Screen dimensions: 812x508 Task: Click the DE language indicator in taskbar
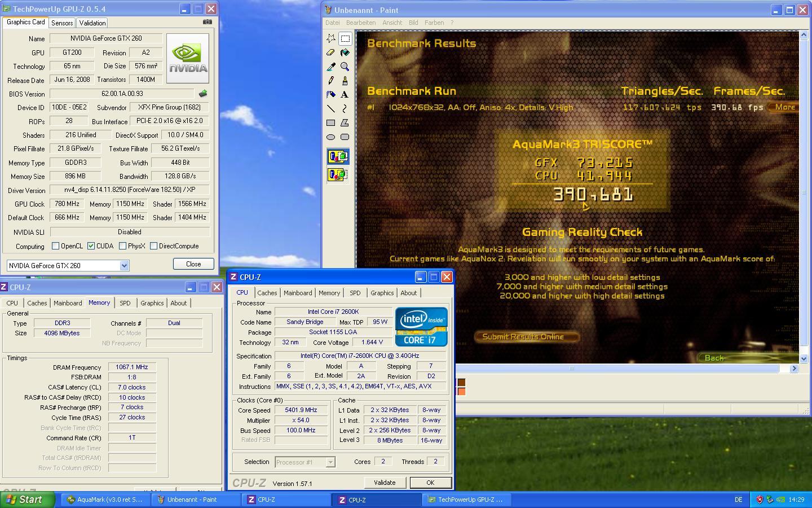point(739,500)
